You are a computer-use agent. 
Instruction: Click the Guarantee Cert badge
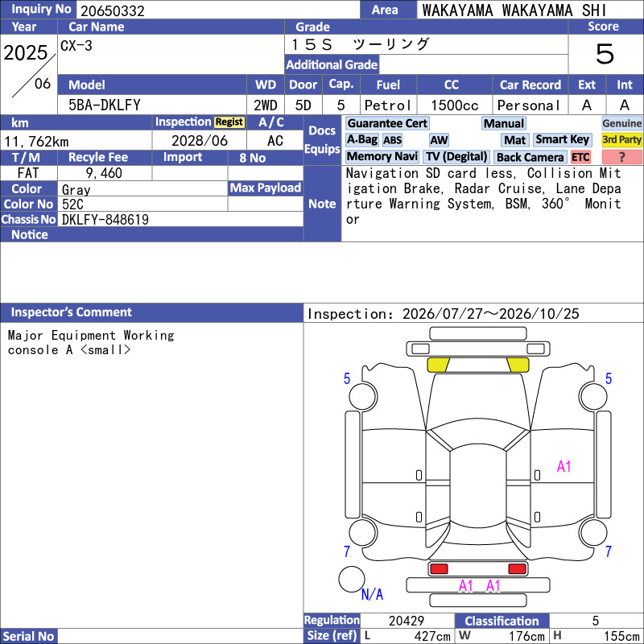[387, 124]
